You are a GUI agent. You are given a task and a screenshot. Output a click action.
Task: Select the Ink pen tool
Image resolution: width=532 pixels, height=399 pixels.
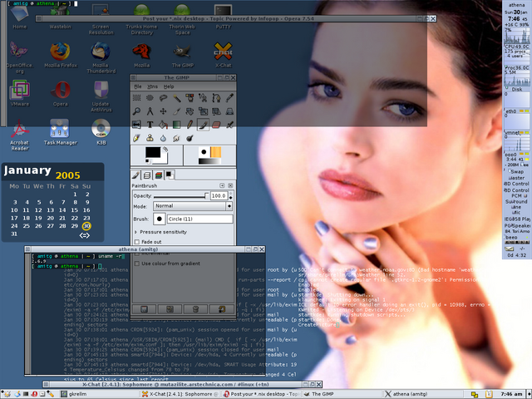tap(136, 138)
